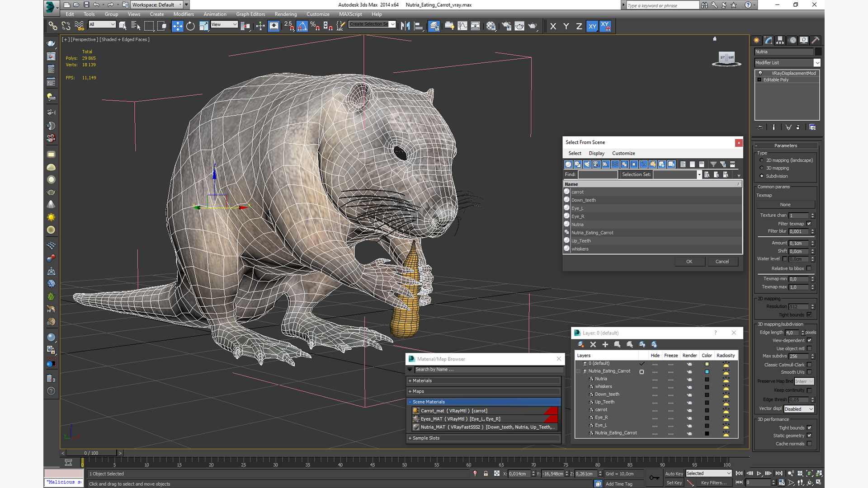Click the Set Key button
Image resolution: width=868 pixels, height=488 pixels.
coord(674,483)
